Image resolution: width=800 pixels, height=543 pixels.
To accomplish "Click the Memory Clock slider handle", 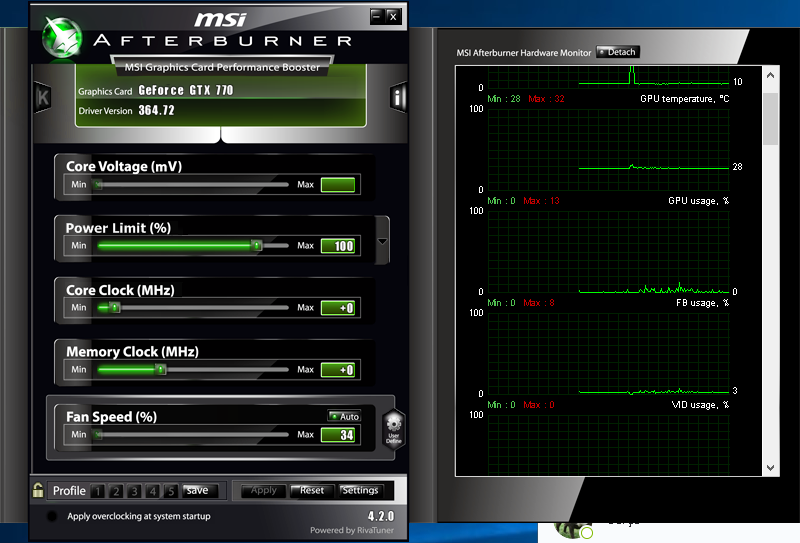I will point(161,369).
